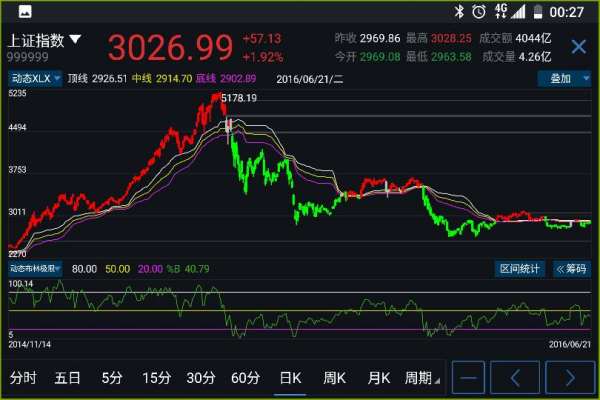Screen dimensions: 600x400
Task: Switch to the 周K weekly chart tab
Action: (x=334, y=378)
